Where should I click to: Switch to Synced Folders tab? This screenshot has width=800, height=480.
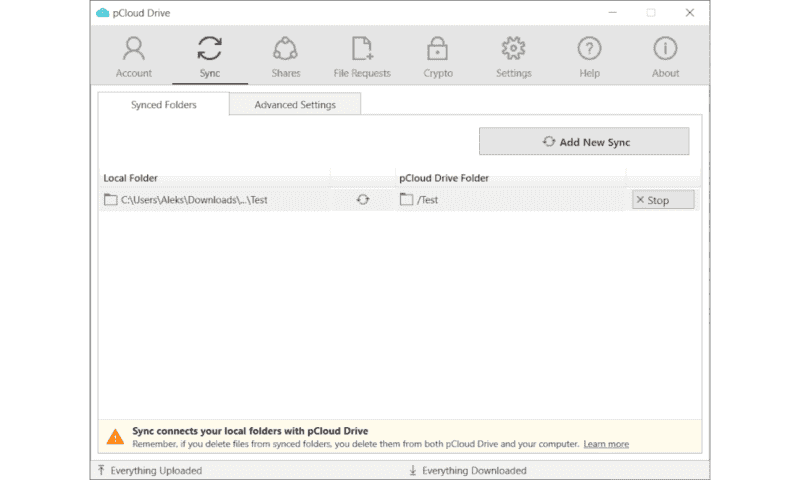coord(163,104)
